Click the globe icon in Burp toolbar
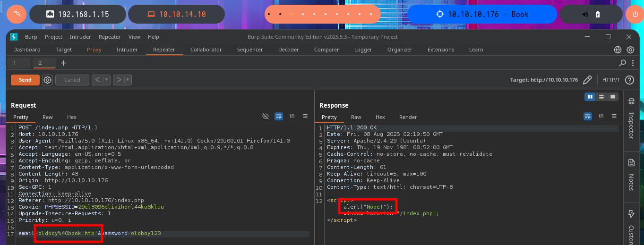Screen dimensions: 644x245 pyautogui.click(x=618, y=50)
